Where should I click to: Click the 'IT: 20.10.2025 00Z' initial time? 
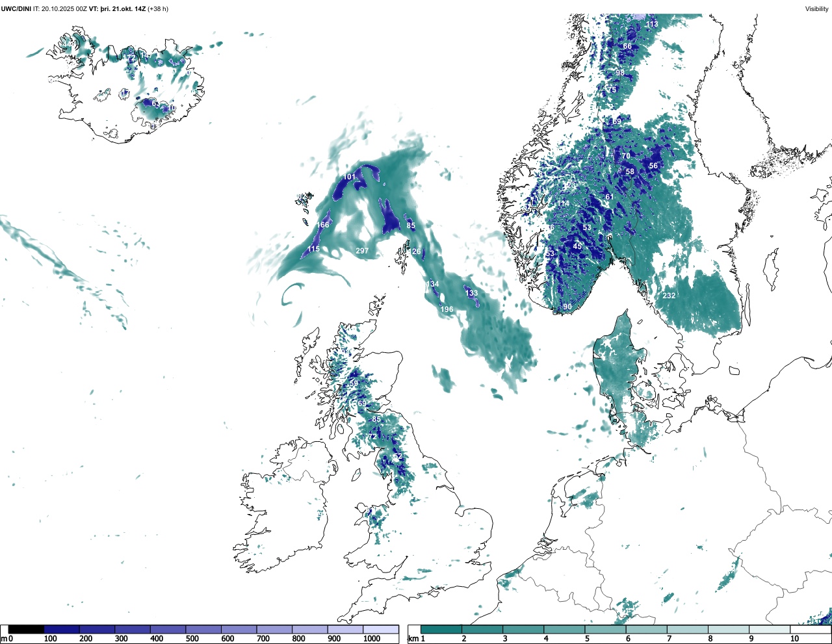(x=59, y=9)
